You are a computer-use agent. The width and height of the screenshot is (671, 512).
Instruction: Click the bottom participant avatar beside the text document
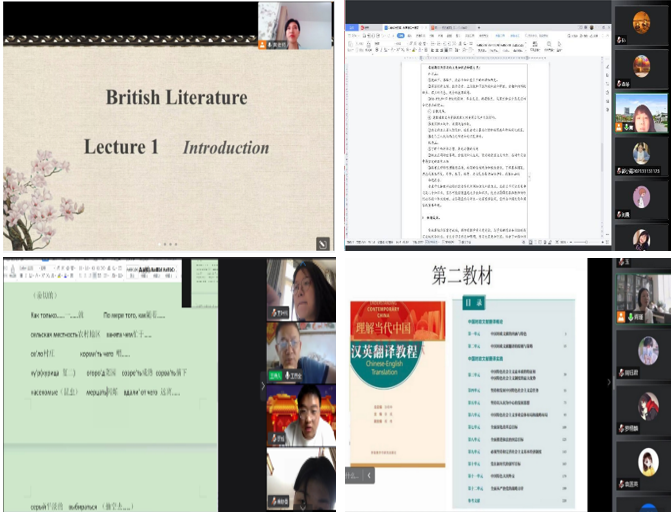(641, 238)
